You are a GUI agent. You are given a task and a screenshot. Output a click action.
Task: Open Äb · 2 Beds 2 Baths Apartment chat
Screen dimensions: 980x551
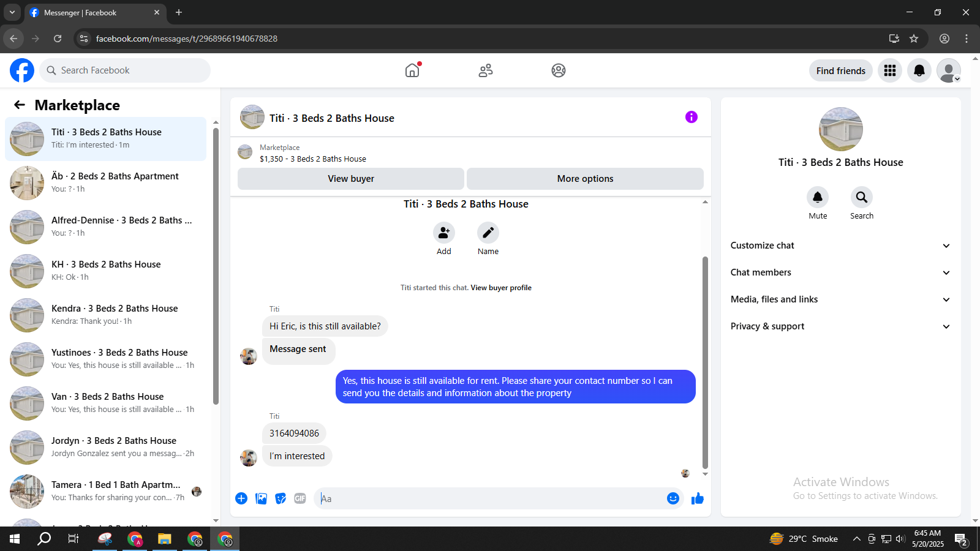[x=106, y=183]
